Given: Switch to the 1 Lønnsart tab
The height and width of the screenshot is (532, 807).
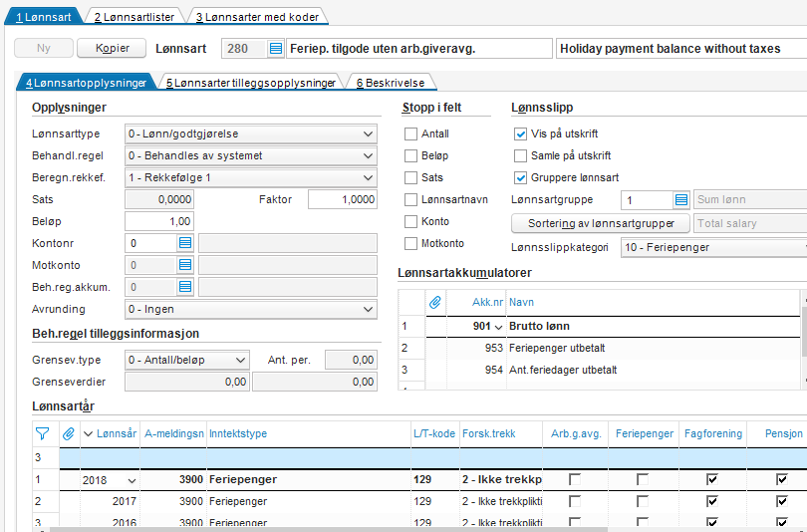Looking at the screenshot, I should (44, 17).
